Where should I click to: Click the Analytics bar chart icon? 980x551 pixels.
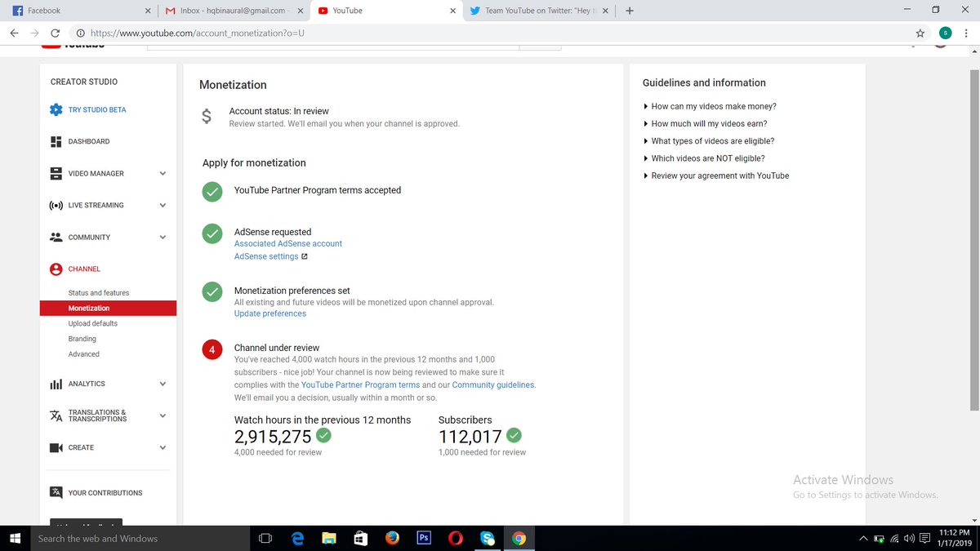pyautogui.click(x=56, y=384)
